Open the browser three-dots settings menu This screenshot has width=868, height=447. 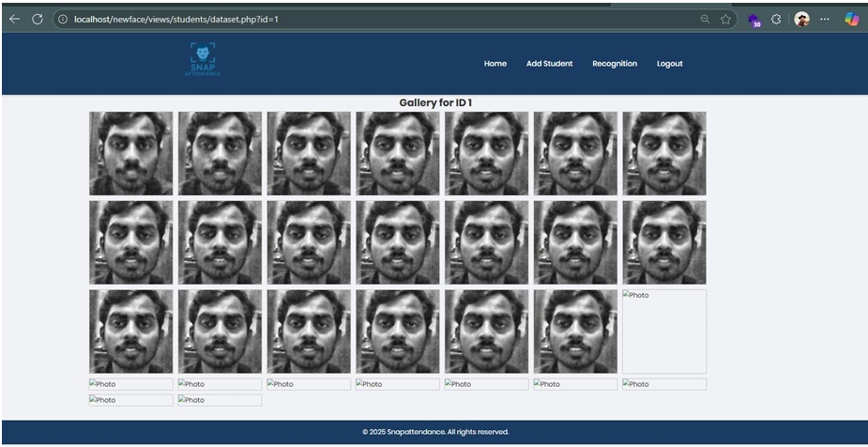pos(825,20)
